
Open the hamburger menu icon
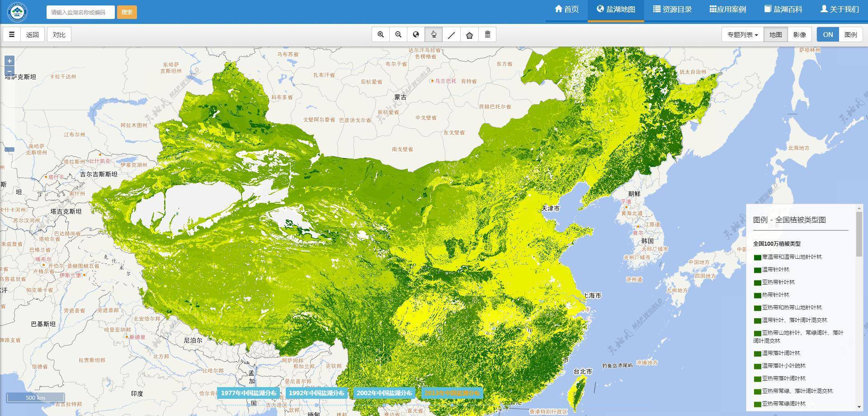12,35
